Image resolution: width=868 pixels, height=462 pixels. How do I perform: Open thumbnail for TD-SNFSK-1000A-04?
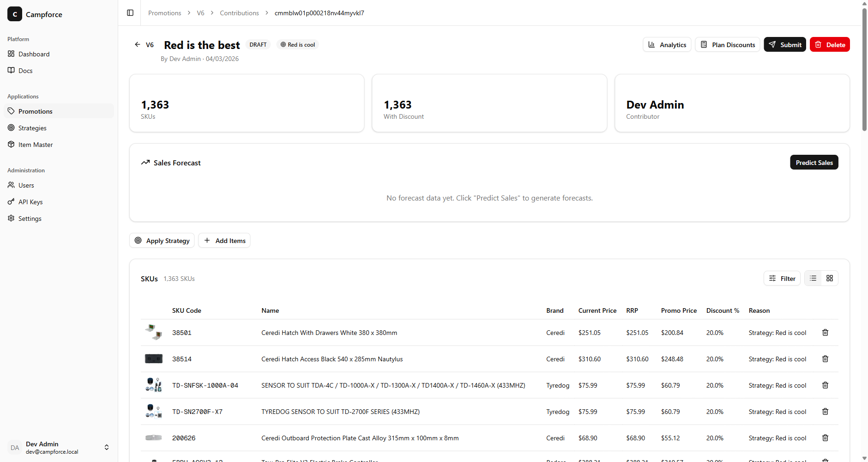tap(154, 385)
